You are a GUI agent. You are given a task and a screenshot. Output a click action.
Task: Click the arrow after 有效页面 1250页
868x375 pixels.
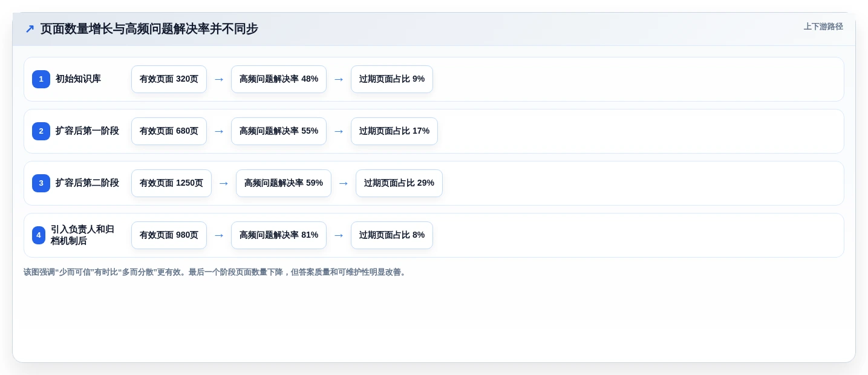224,183
